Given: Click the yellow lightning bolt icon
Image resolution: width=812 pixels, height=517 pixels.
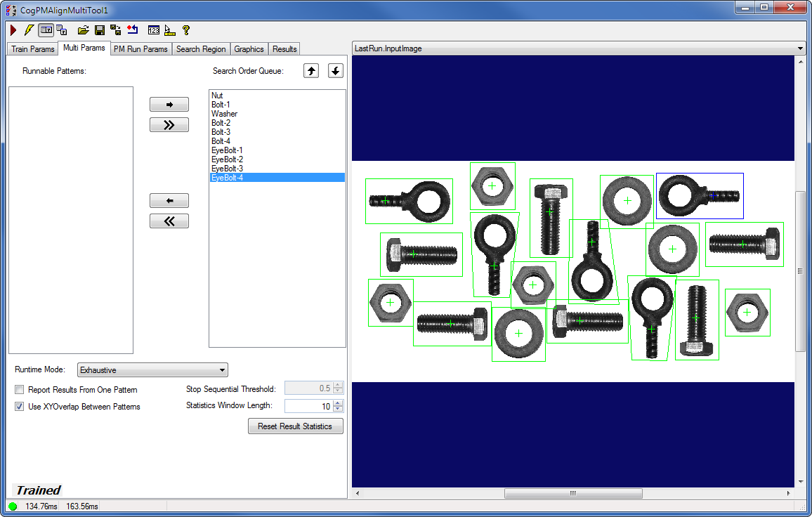Looking at the screenshot, I should coord(29,30).
